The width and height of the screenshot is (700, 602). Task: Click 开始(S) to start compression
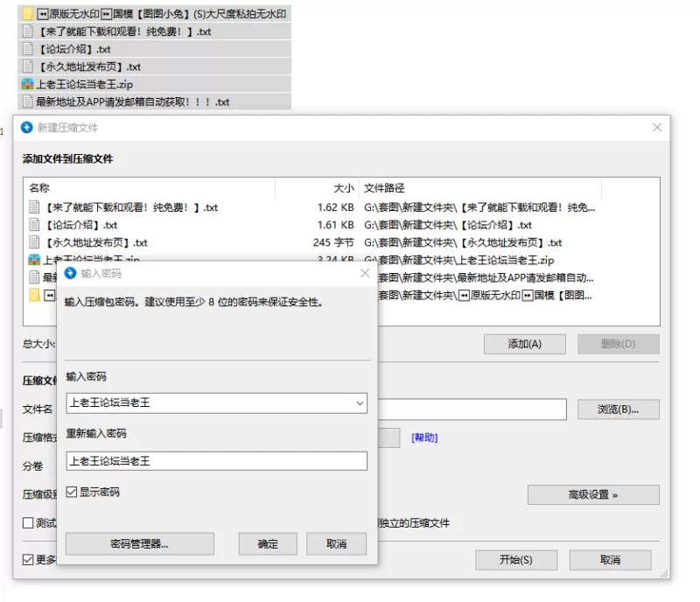516,560
